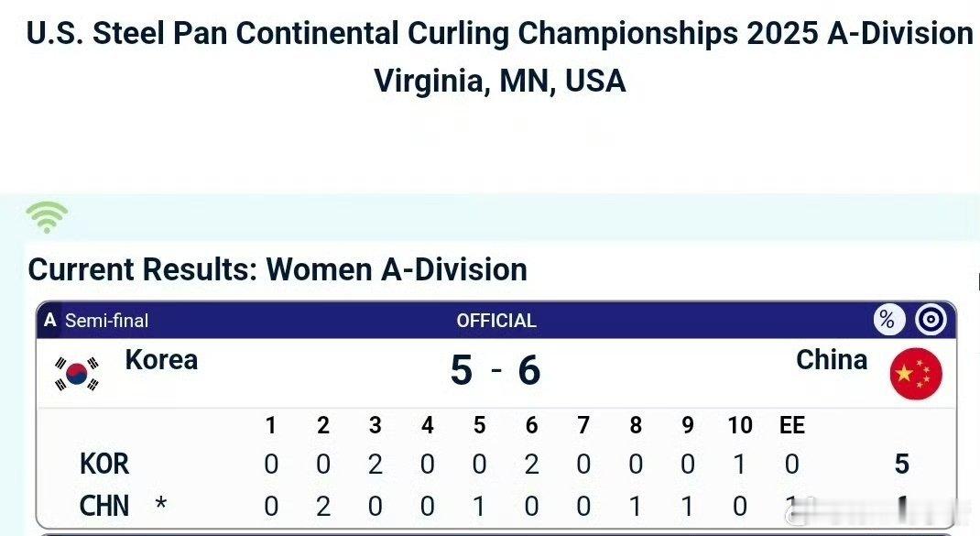Image resolution: width=980 pixels, height=536 pixels.
Task: Click the China flag icon
Action: tap(915, 374)
